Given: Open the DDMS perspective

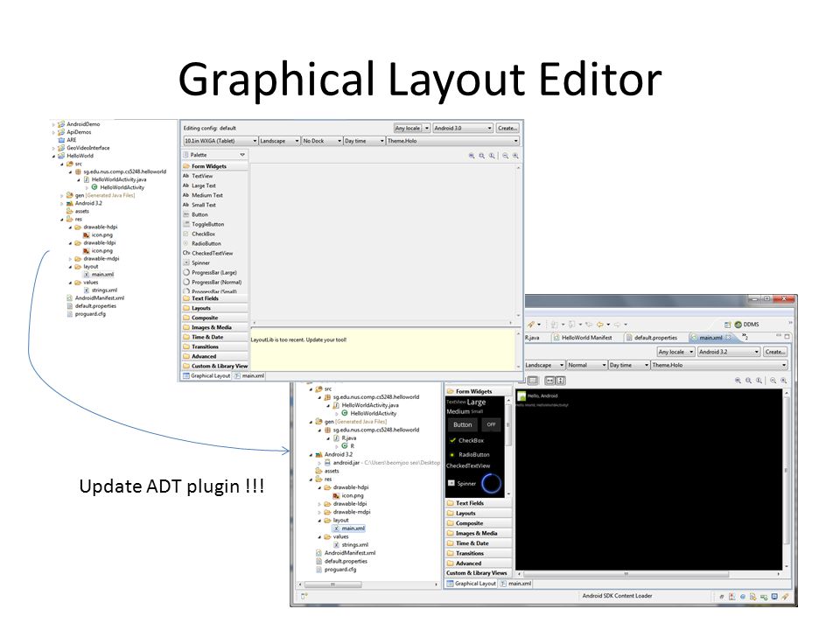Looking at the screenshot, I should 746,324.
